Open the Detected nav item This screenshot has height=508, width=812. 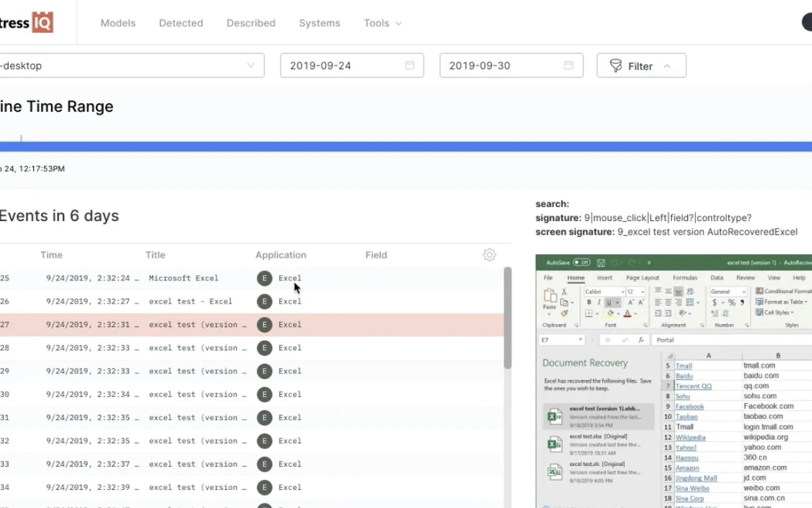[x=181, y=23]
